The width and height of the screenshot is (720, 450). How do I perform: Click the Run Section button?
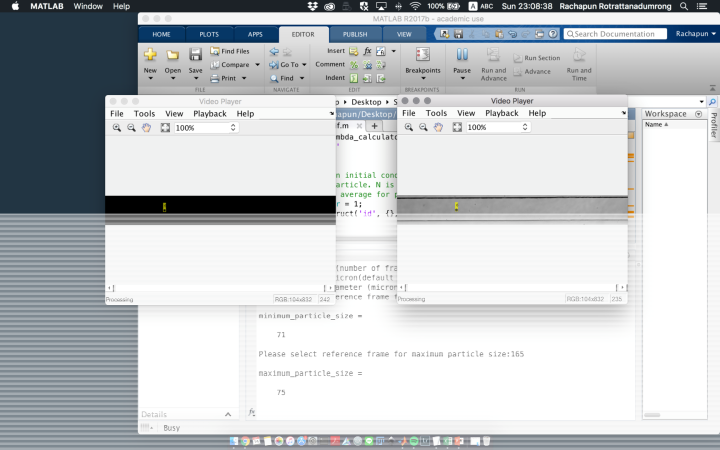point(536,58)
